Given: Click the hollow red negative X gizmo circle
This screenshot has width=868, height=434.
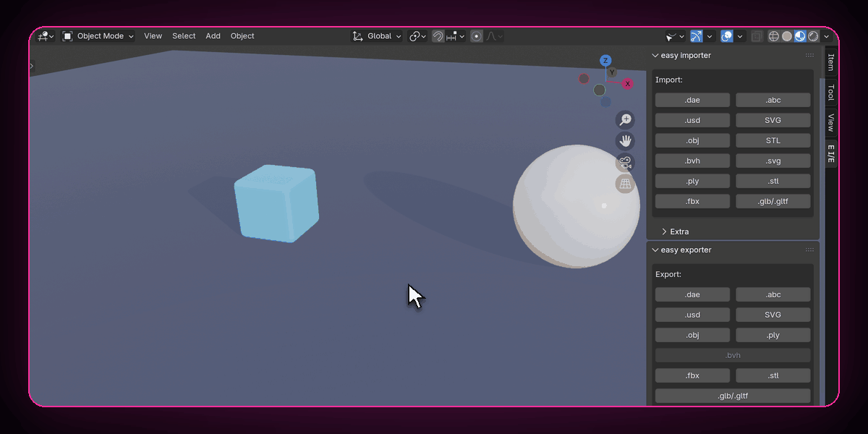Looking at the screenshot, I should point(584,79).
